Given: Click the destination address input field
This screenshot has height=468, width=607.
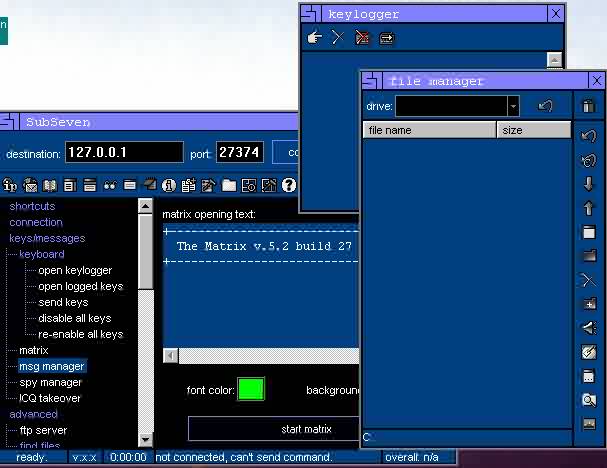Looking at the screenshot, I should point(124,153).
